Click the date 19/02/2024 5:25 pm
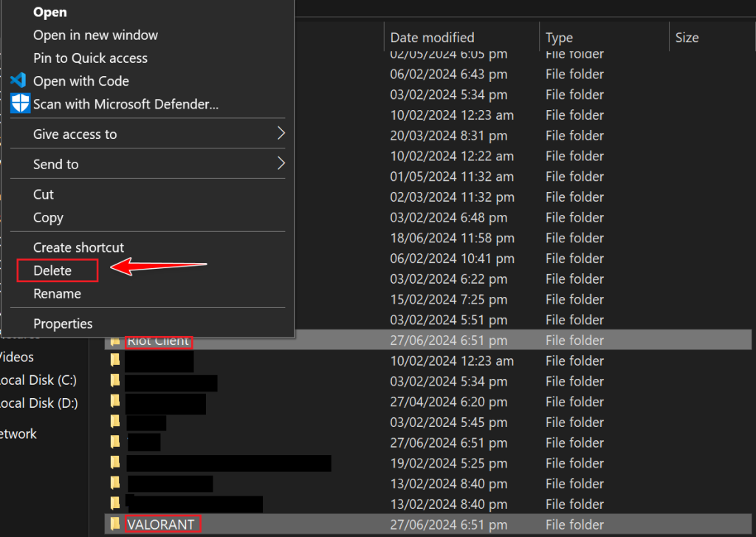 tap(448, 463)
